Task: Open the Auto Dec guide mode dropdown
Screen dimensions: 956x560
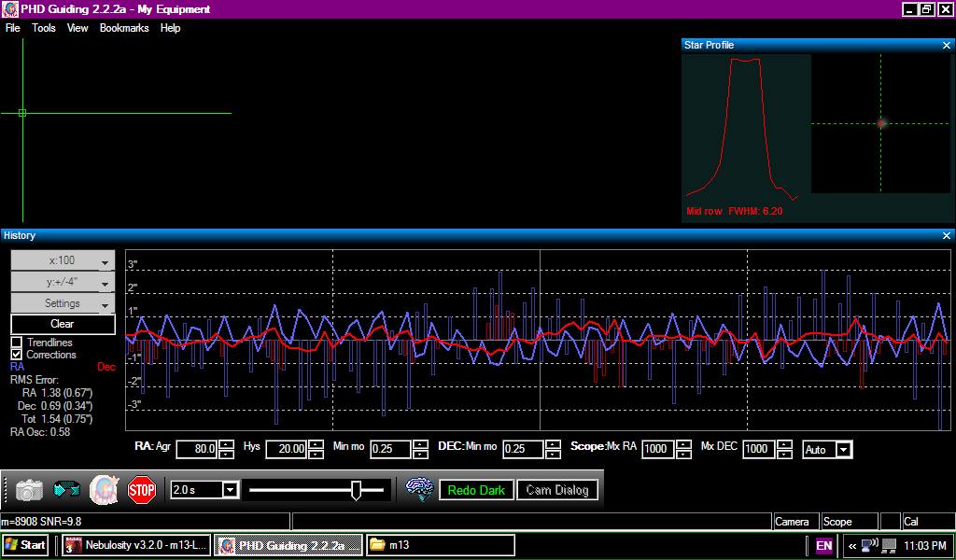Action: [x=843, y=450]
